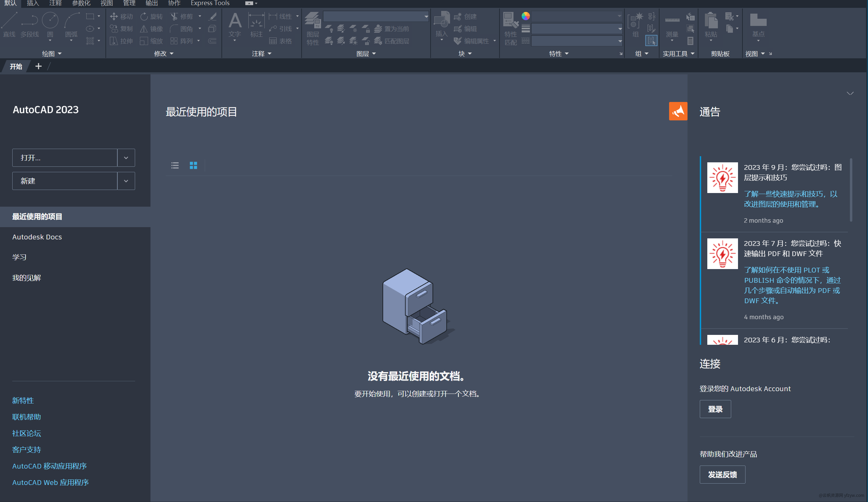Screen dimensions: 868x502
Task: Click 打开 file open dropdown
Action: coord(126,157)
